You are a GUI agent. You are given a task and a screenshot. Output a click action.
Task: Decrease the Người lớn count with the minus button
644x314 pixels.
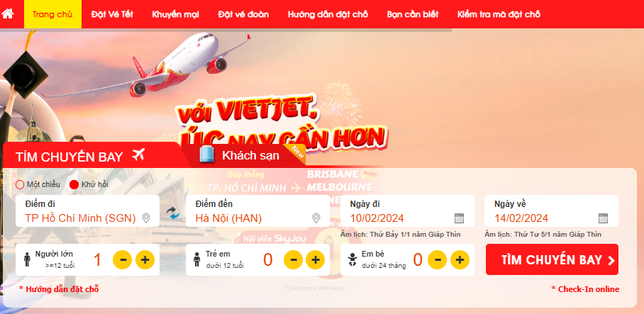[123, 259]
